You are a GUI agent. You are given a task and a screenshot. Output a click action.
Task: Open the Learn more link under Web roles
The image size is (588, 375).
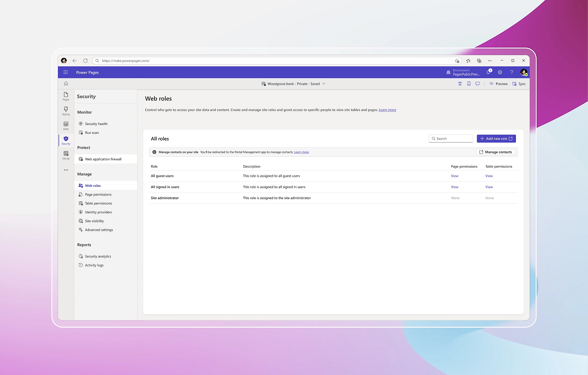(x=387, y=110)
